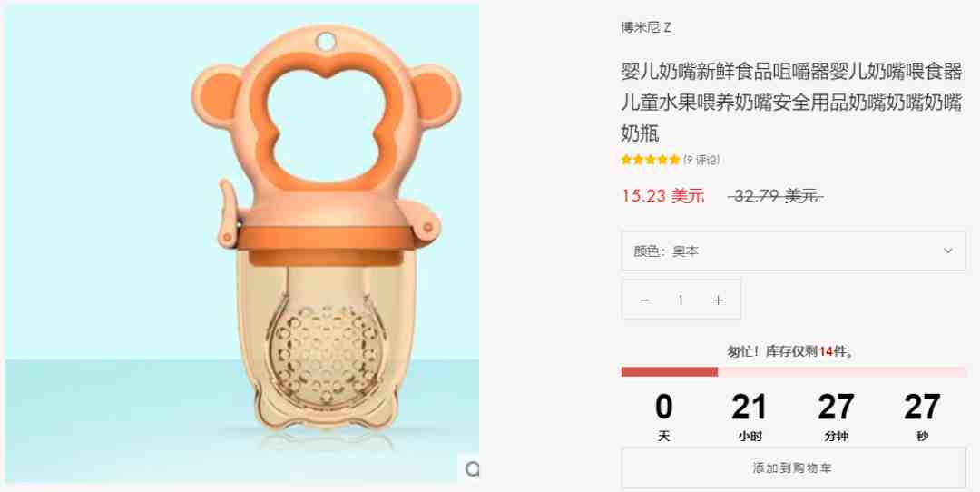Click the 分钟 minutes countdown block
The height and width of the screenshot is (492, 980).
(836, 417)
